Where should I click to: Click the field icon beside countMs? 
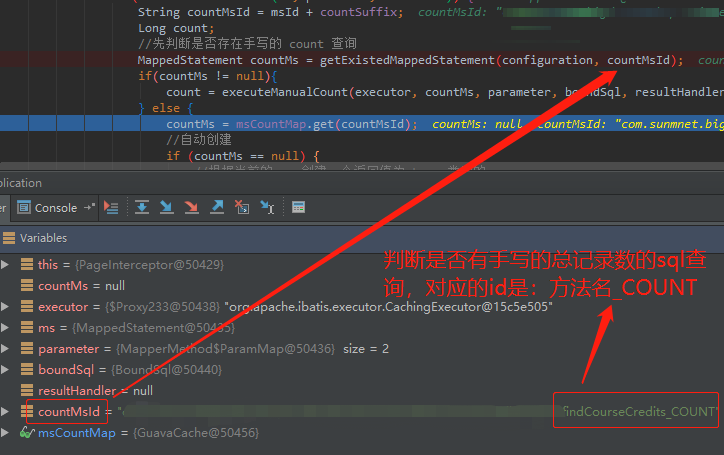coord(27,285)
